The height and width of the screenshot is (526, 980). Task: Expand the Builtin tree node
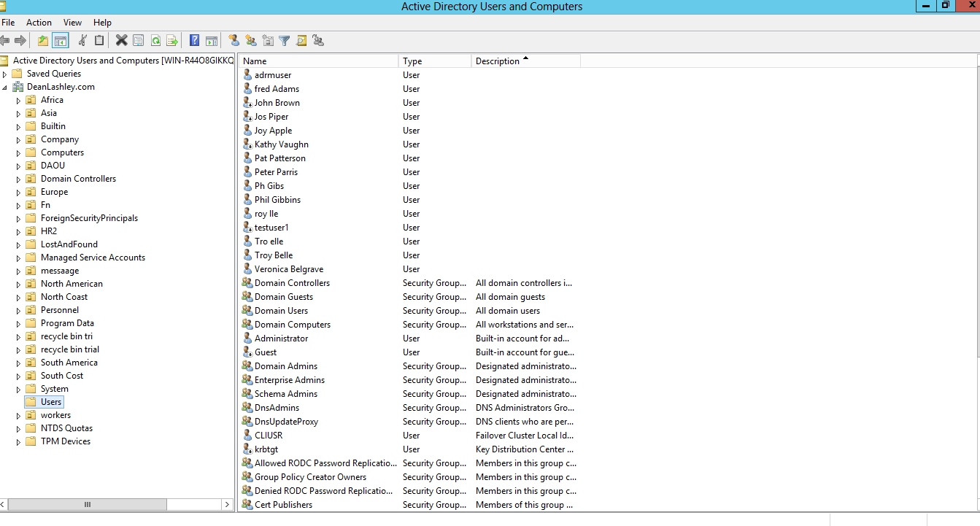(x=19, y=126)
